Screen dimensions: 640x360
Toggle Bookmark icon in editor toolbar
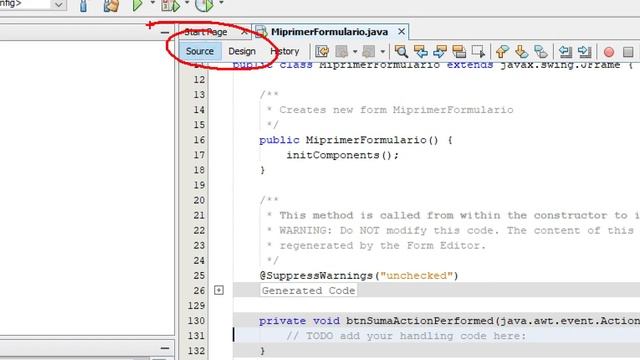541,51
